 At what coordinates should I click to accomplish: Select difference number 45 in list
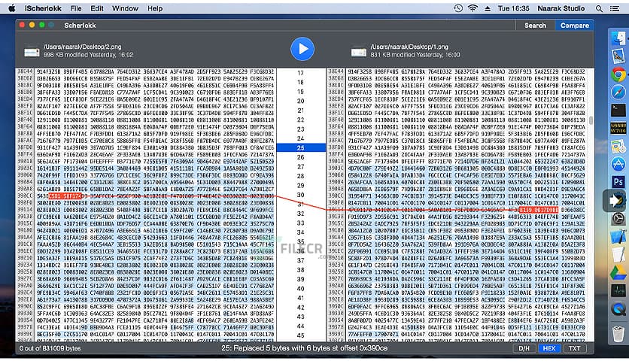tap(300, 335)
